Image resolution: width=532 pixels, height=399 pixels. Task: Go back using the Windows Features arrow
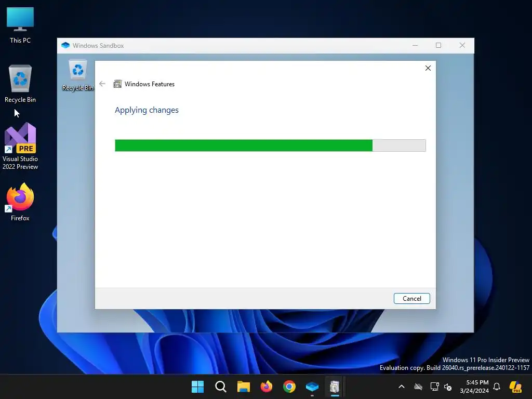102,84
